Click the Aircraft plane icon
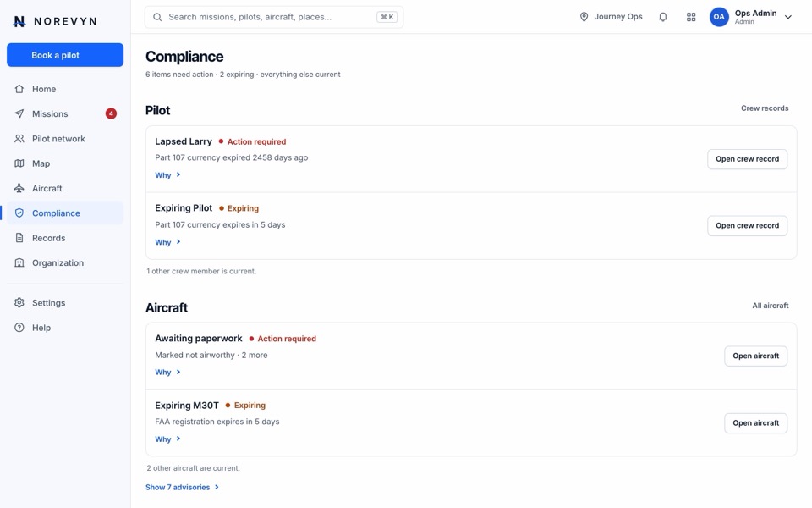Viewport: 812px width, 508px height. pos(19,189)
